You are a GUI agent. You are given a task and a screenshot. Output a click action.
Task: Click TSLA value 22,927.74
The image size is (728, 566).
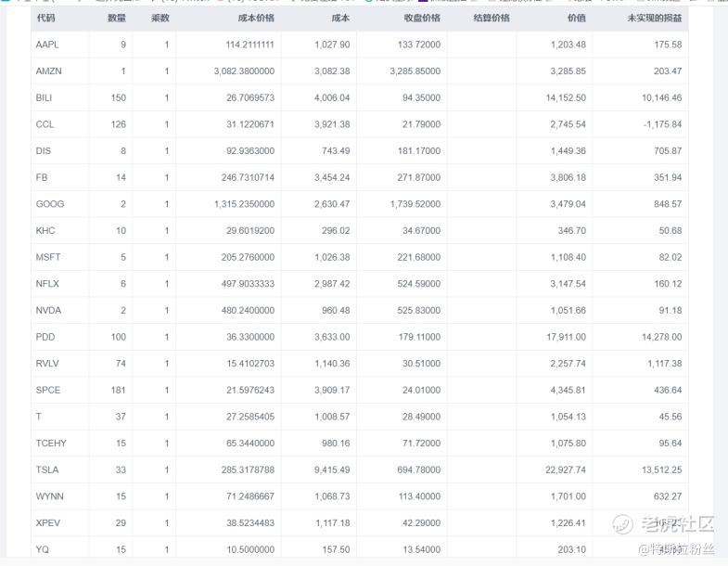pos(566,470)
